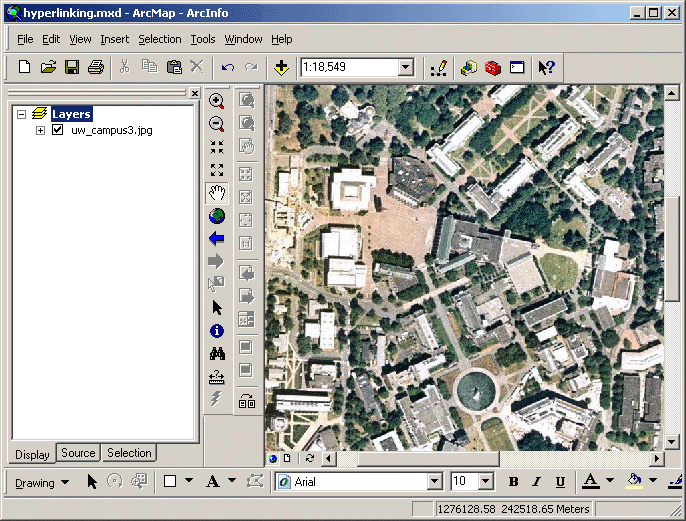Screen dimensions: 686x521
Task: Toggle italic text formatting
Action: pos(537,482)
